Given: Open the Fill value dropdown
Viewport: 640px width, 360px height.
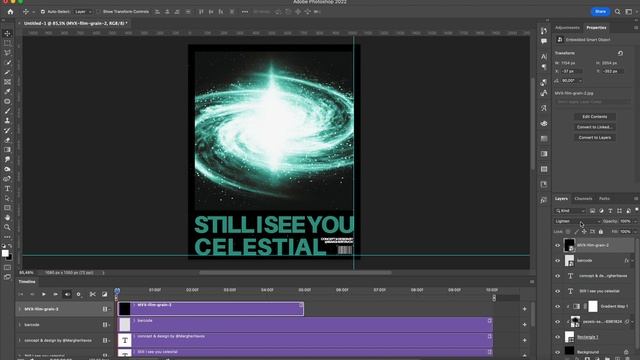Looking at the screenshot, I should (x=635, y=232).
